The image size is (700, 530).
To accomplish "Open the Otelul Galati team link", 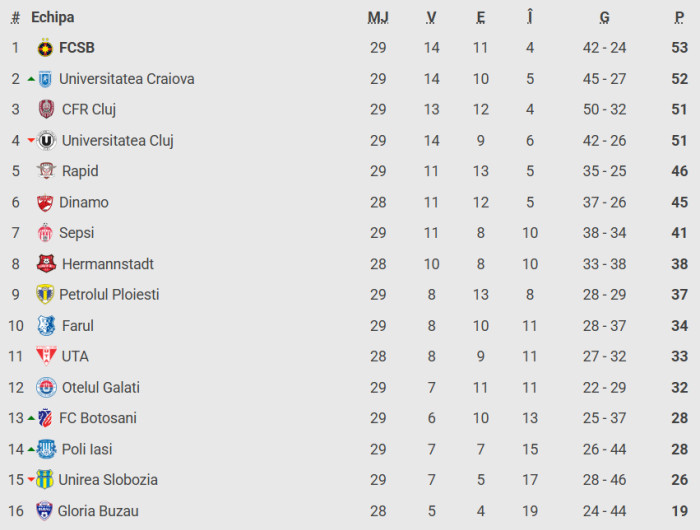I will 101,388.
